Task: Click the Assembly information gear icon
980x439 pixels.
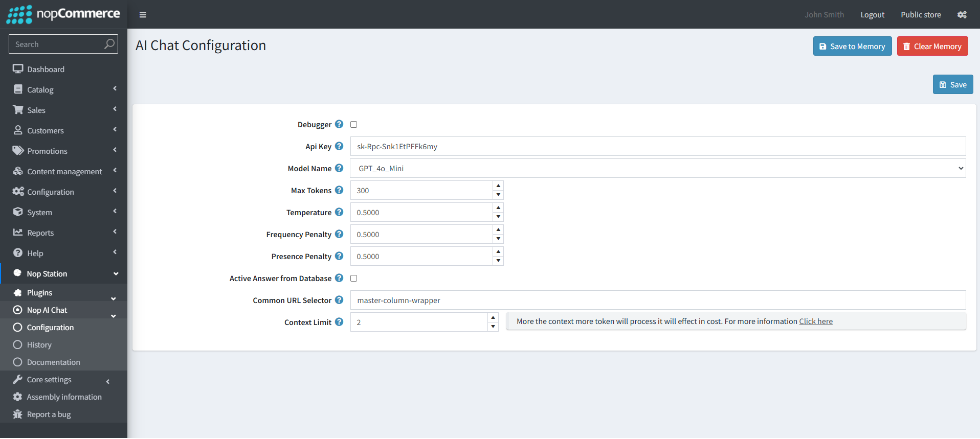Action: point(18,397)
